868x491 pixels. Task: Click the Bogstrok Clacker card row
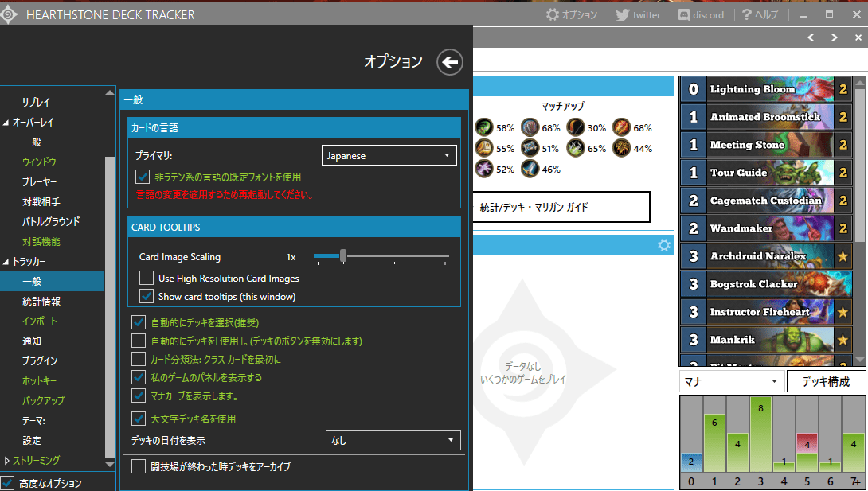pyautogui.click(x=766, y=284)
